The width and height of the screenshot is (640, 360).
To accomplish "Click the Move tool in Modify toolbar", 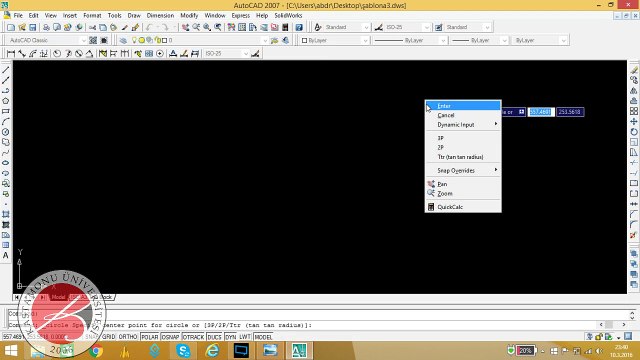I will [633, 121].
